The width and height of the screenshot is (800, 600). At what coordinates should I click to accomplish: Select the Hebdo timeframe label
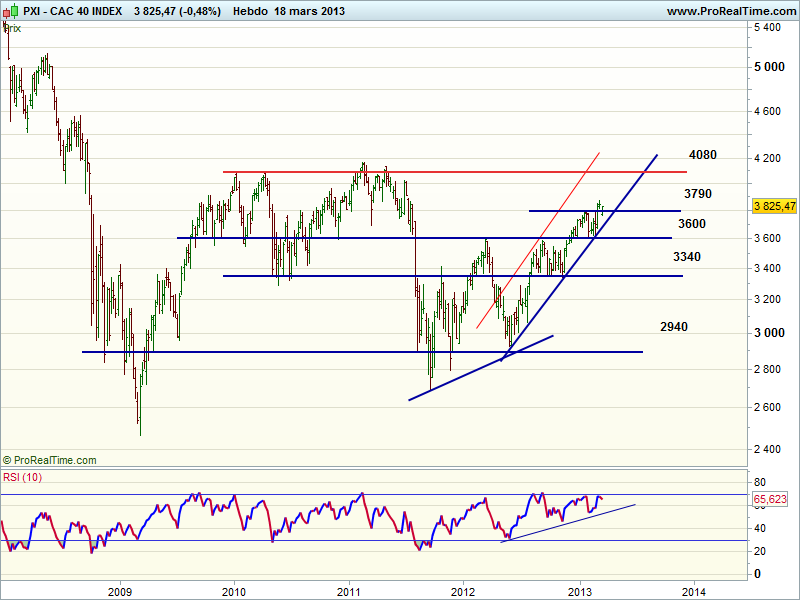click(250, 10)
